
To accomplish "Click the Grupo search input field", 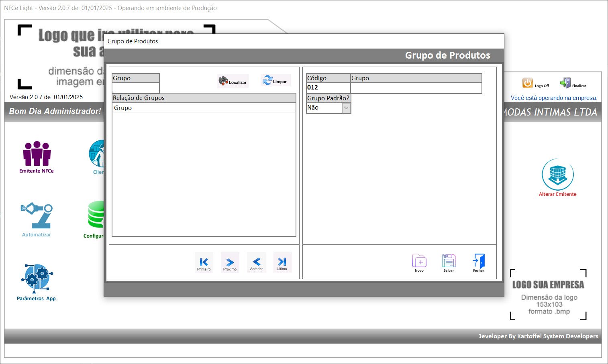I will pos(136,87).
